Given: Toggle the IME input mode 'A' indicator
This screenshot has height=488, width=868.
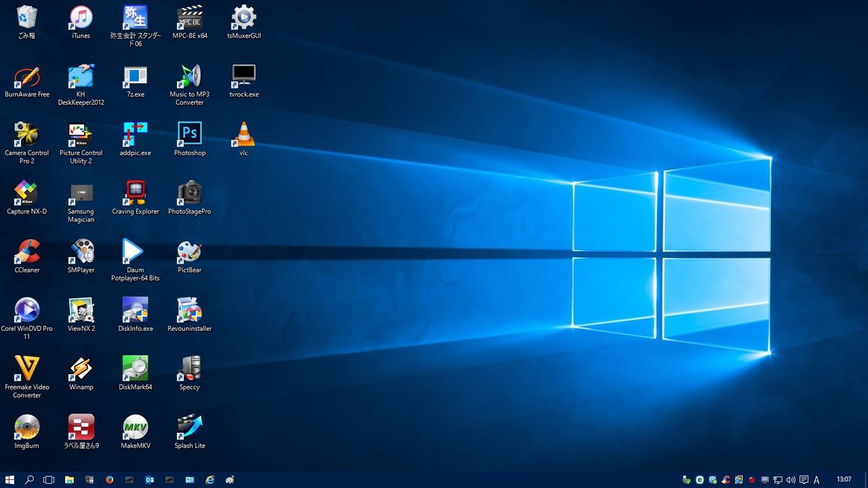Looking at the screenshot, I should coord(816,480).
